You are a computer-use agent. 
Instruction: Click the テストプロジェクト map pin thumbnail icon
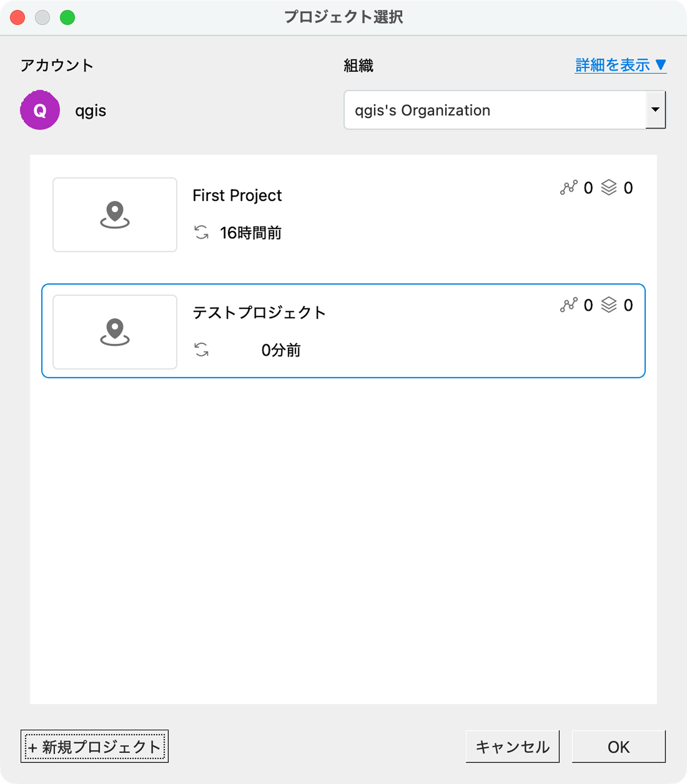tap(114, 332)
